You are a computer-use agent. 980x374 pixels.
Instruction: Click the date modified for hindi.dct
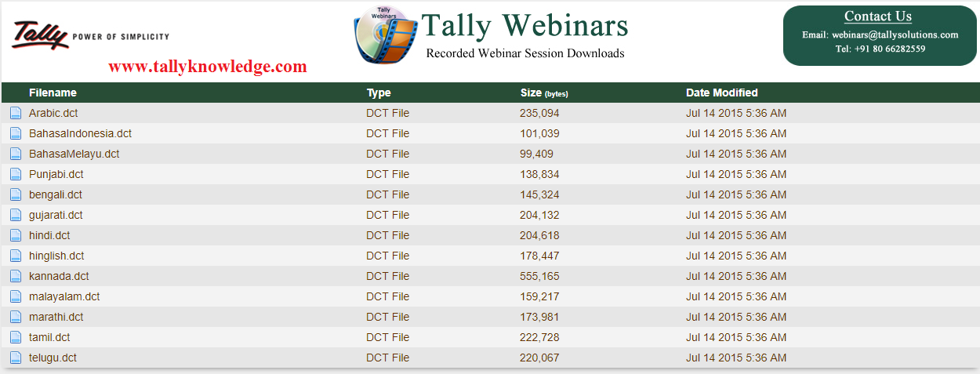click(736, 235)
